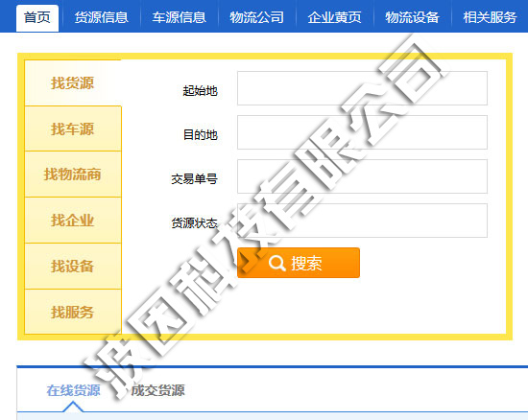Choose the 找设备 side tab
Viewport: 528px width, 420px height.
73,267
